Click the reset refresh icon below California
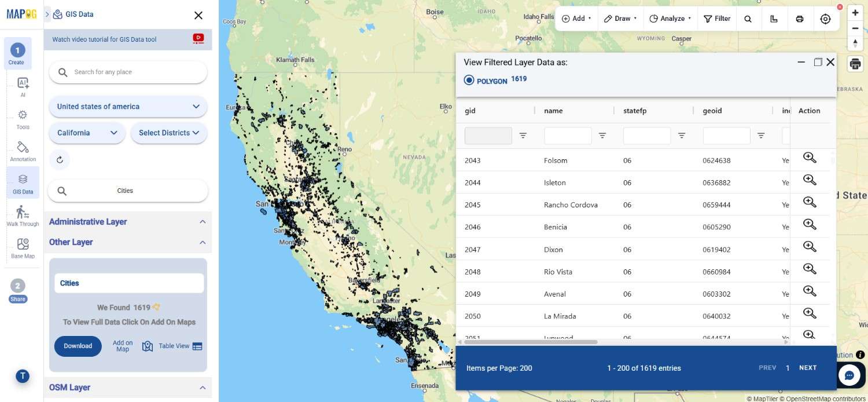This screenshot has height=402, width=868. 60,159
